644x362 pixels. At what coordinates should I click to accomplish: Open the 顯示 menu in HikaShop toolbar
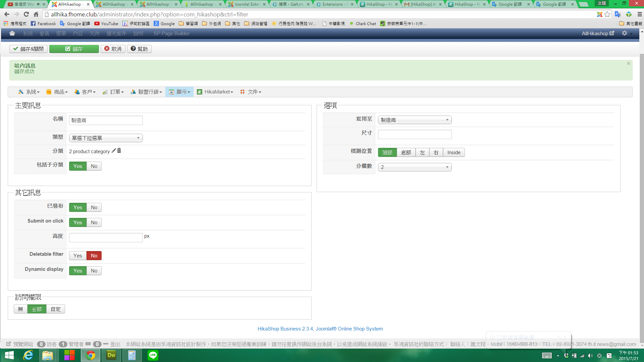coord(179,92)
